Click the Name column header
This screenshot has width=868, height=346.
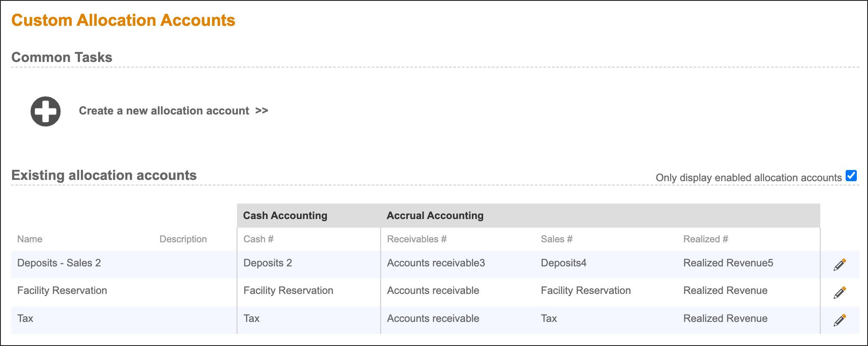click(x=30, y=239)
